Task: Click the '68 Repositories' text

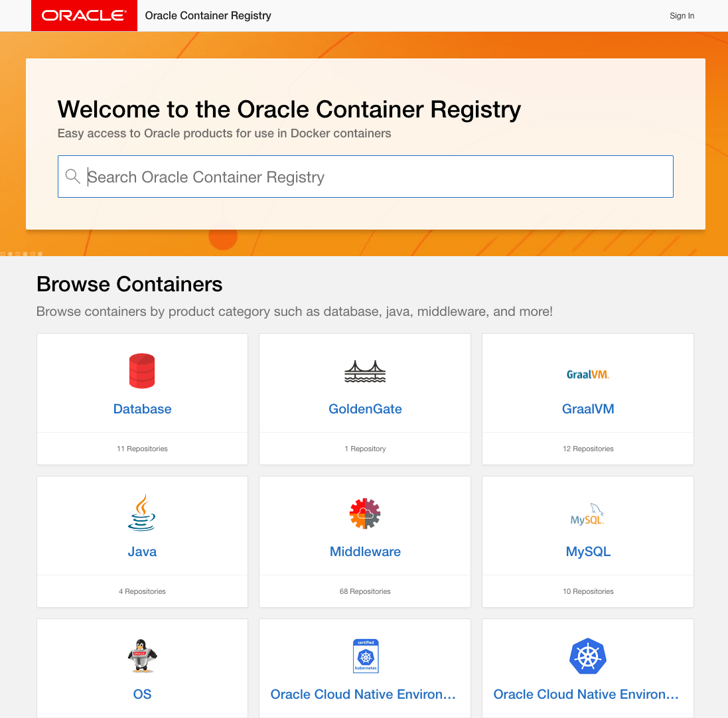Action: point(365,591)
